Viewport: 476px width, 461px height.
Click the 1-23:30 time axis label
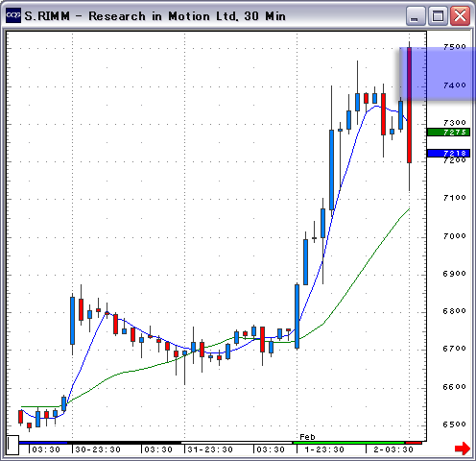coord(324,449)
